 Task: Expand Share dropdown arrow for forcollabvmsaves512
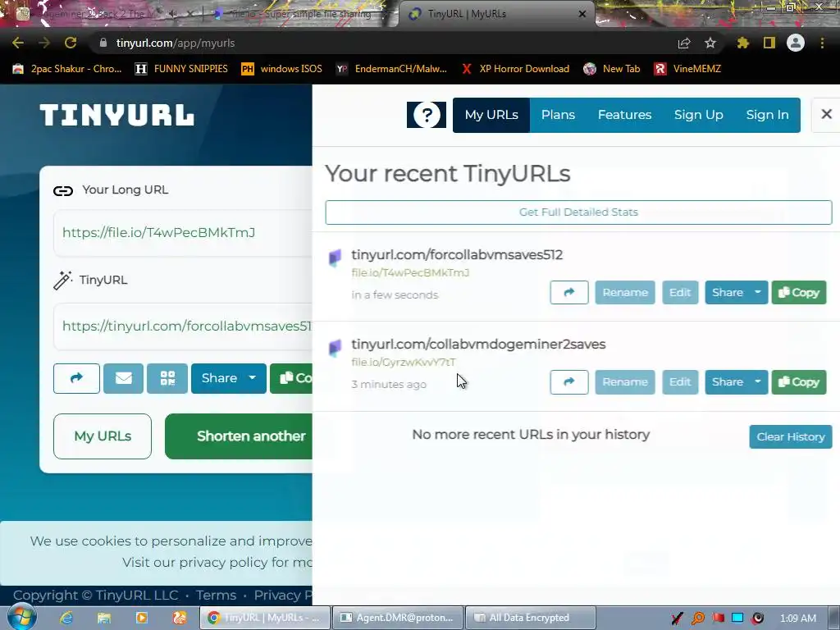coord(757,293)
